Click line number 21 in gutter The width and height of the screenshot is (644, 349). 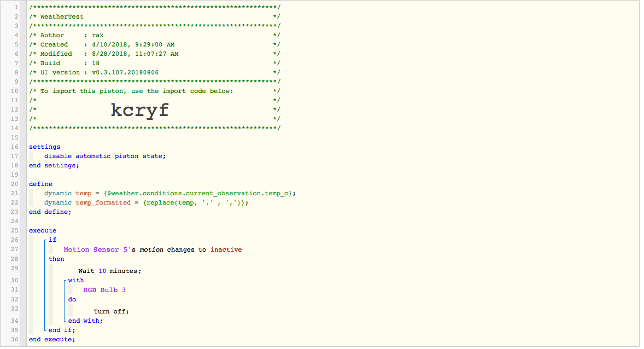click(x=14, y=193)
